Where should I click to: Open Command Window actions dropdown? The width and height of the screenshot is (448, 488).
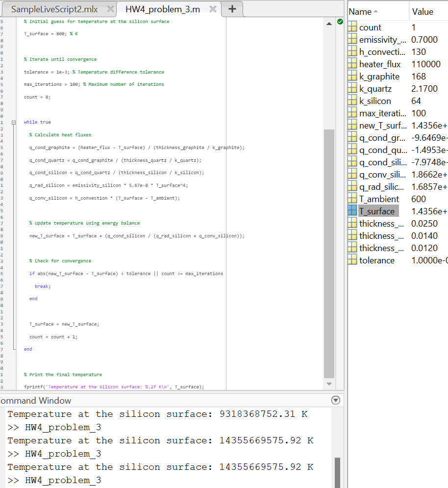coord(336,400)
